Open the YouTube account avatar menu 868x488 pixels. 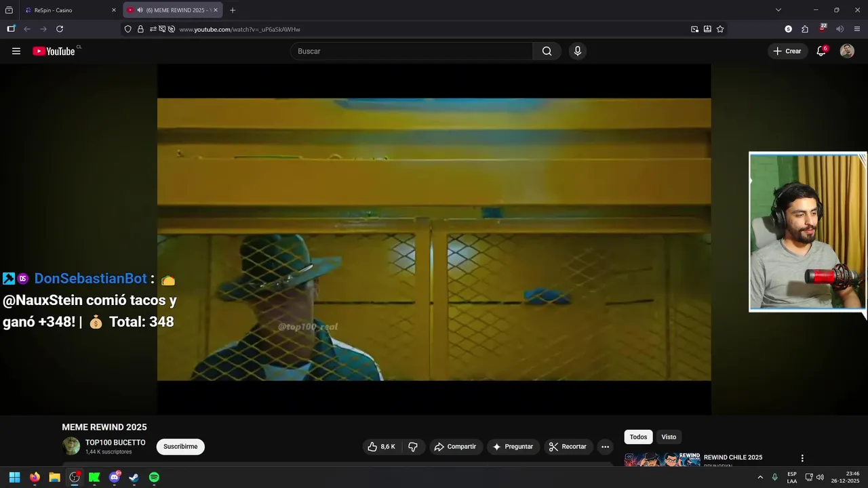[x=847, y=51]
